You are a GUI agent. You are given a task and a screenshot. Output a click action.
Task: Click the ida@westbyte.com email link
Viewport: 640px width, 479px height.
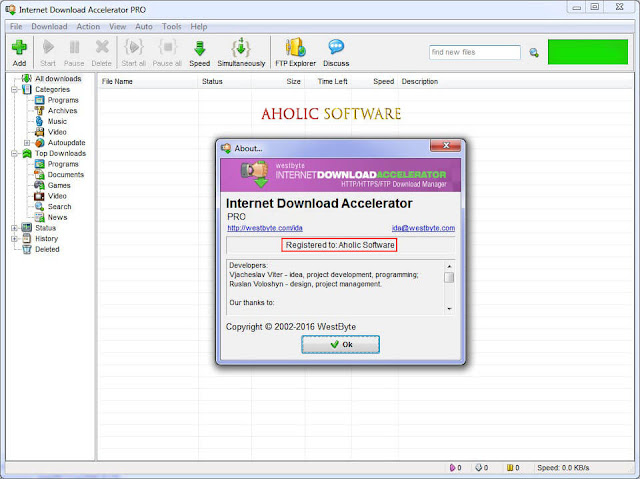click(423, 228)
